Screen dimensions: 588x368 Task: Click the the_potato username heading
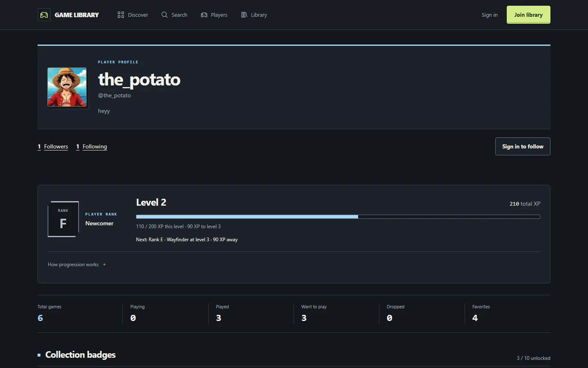139,79
